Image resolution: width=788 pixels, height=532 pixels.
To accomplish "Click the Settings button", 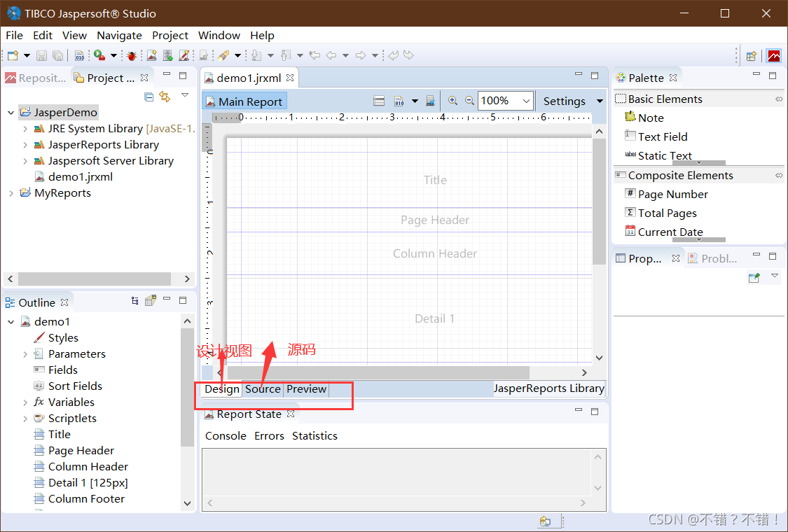I will coord(564,101).
